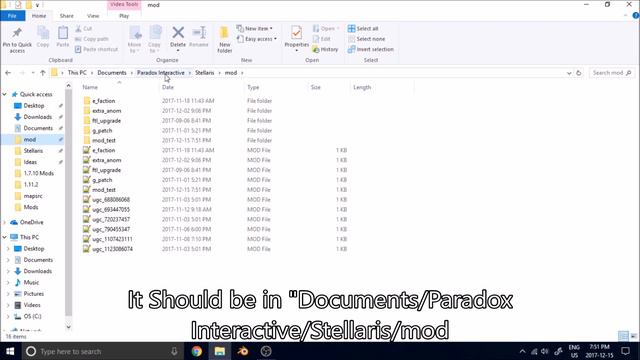Open the ribbon Open dropdown

pyautogui.click(x=326, y=29)
